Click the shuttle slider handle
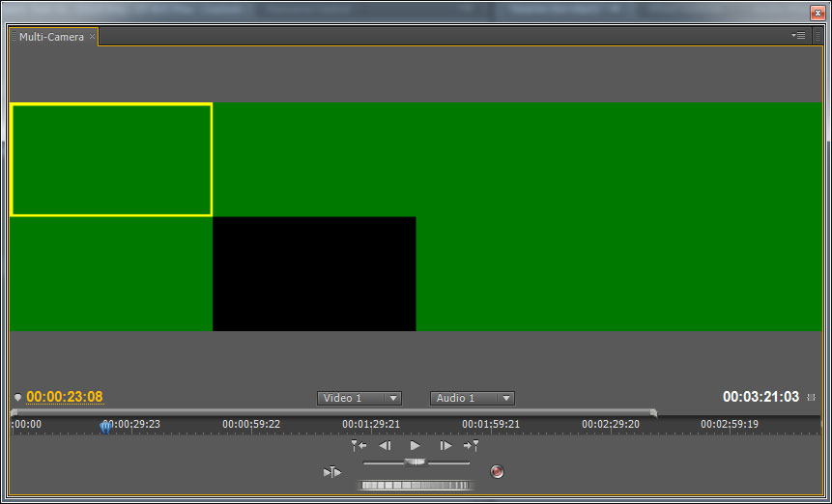The image size is (832, 504). 416,462
